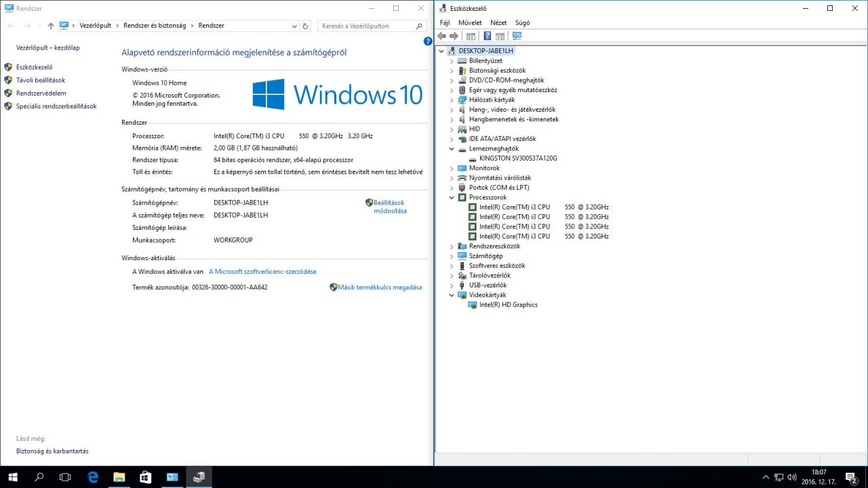Open taskbar search magnifier icon
The width and height of the screenshot is (868, 488).
[x=39, y=477]
